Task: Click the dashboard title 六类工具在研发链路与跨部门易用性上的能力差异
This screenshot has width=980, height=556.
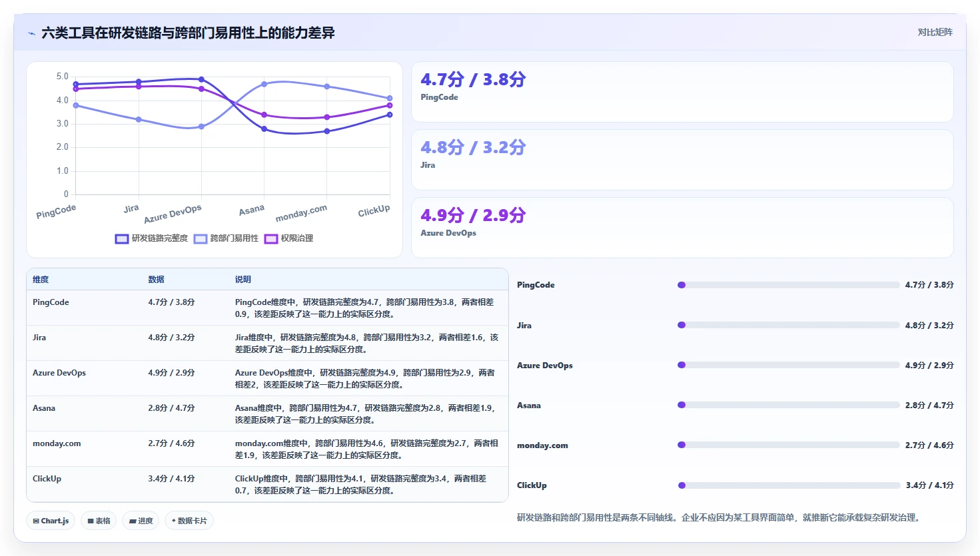Action: pos(188,33)
